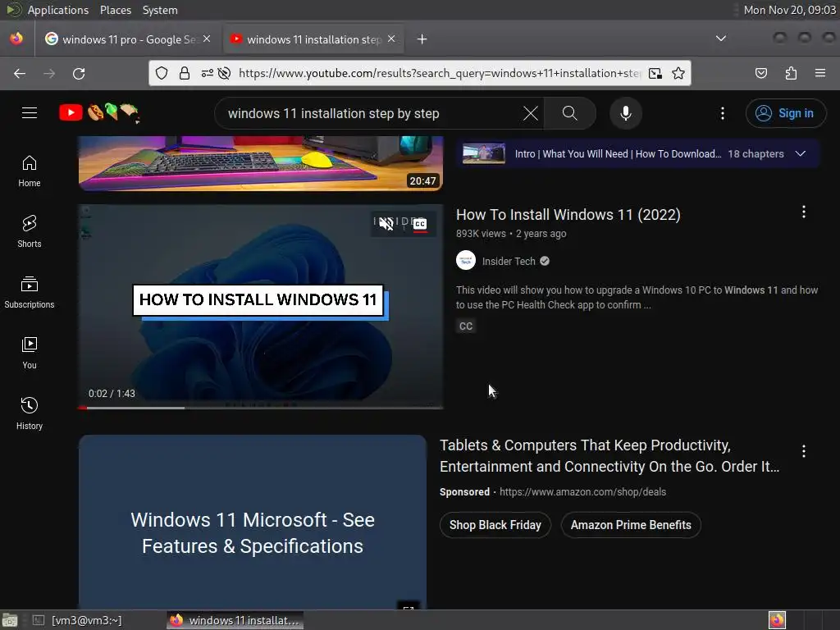The width and height of the screenshot is (840, 630).
Task: Open Shorts in the YouTube sidebar
Action: (x=30, y=231)
